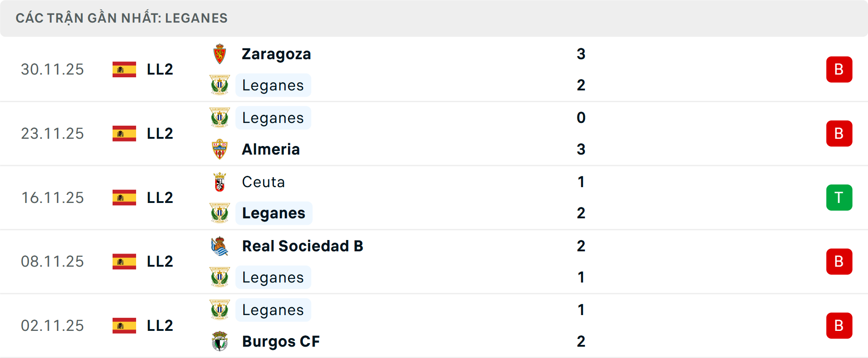
Task: Open the Ceuta team link
Action: [x=263, y=182]
